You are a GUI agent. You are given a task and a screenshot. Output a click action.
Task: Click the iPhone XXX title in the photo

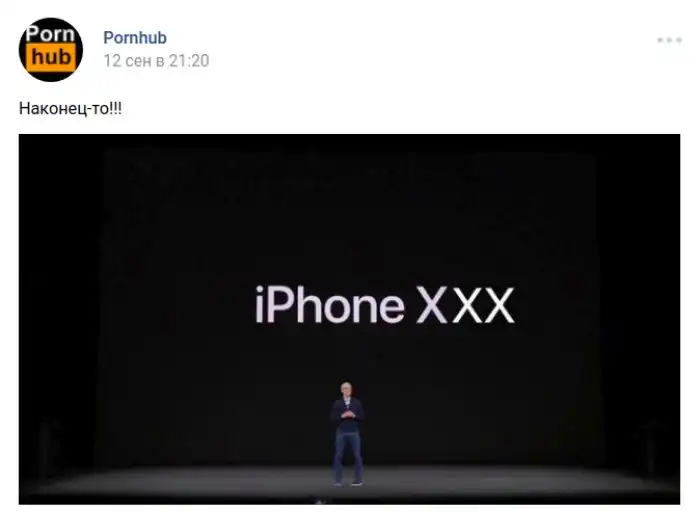click(x=385, y=305)
